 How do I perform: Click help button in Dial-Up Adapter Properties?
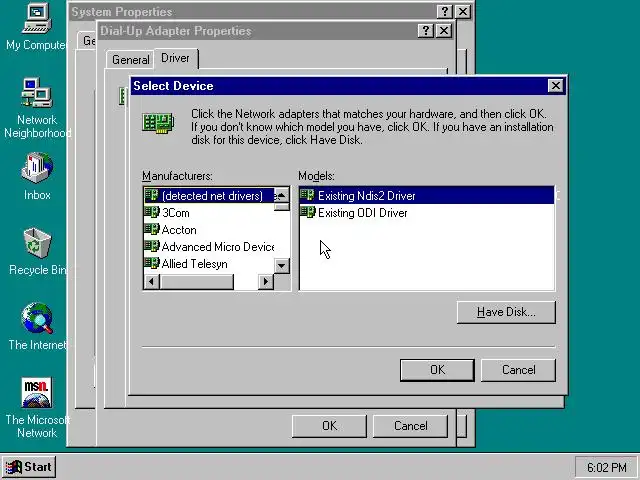(x=426, y=31)
